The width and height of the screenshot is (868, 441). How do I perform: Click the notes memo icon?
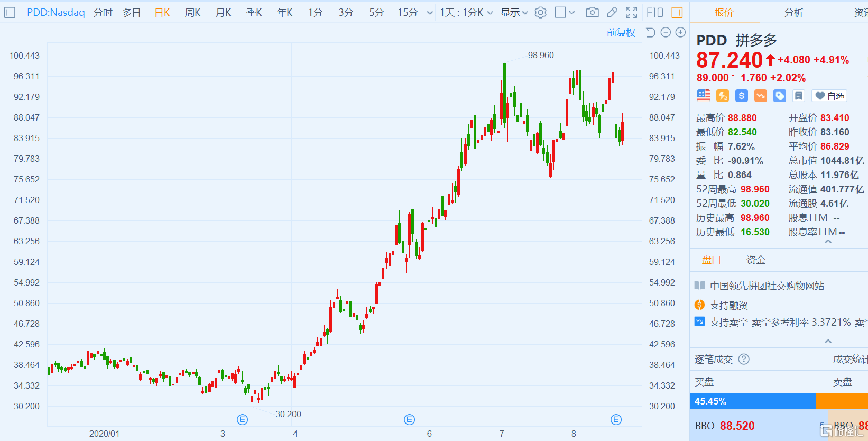(x=799, y=96)
